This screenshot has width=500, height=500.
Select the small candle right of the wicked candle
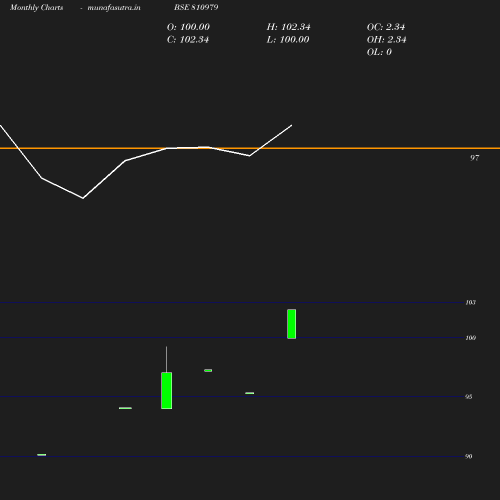click(208, 370)
